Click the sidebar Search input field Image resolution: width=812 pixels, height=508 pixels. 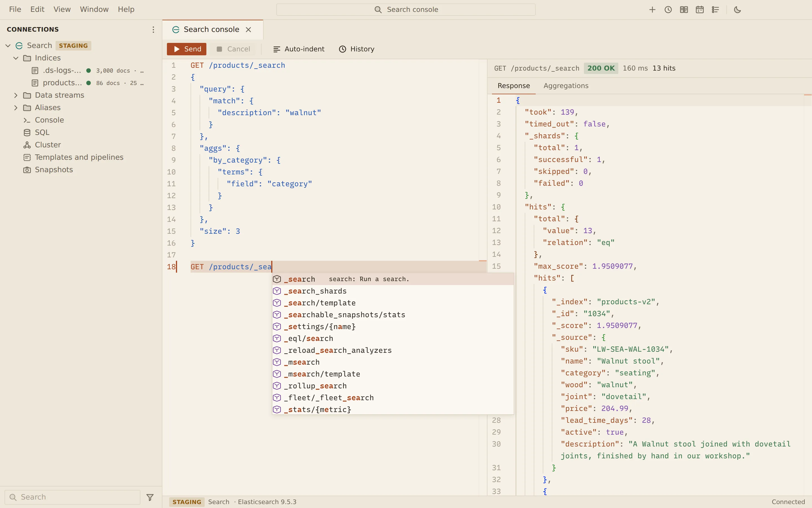click(72, 497)
